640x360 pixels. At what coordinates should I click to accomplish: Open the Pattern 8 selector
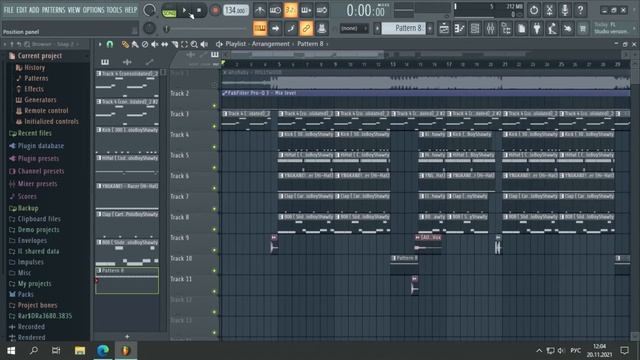coord(403,28)
